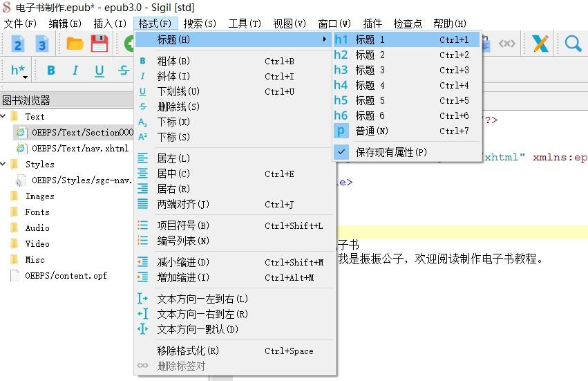Select h5 标题 5 from submenu
The image size is (588, 381).
(x=406, y=100)
